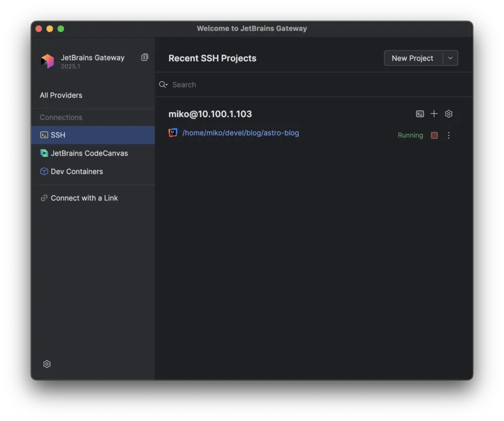This screenshot has width=504, height=421.
Task: Open the /home/miko/devel/blog/astro-blog project
Action: 240,133
